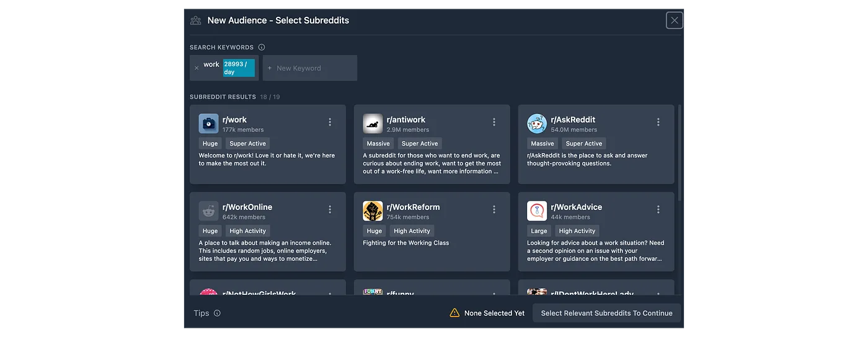
Task: Click the '44k members' text
Action: (x=570, y=217)
